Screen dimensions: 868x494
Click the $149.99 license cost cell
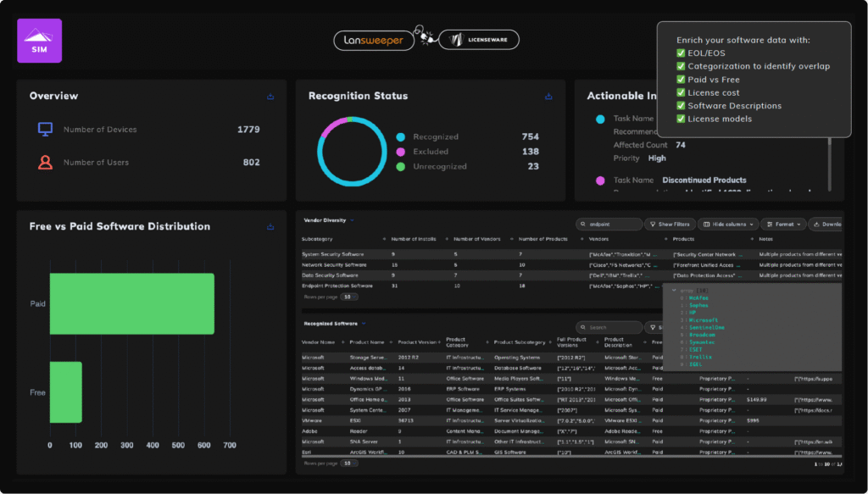click(757, 400)
